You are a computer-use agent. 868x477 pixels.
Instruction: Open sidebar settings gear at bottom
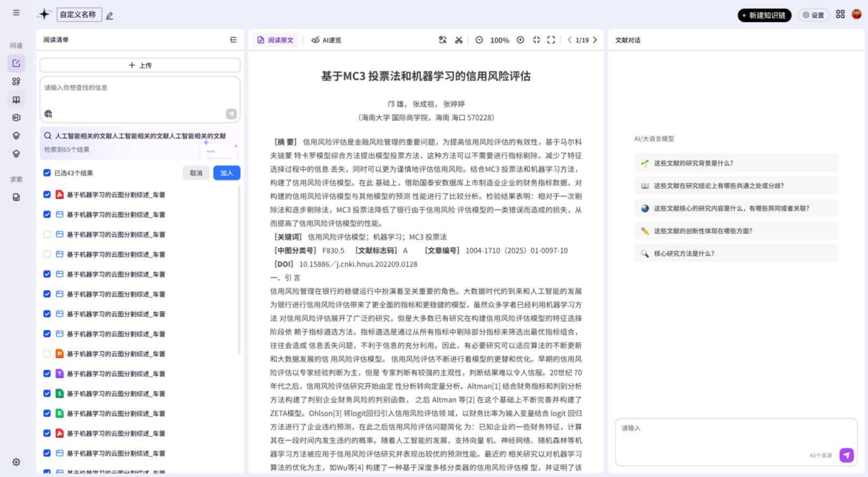(16, 462)
